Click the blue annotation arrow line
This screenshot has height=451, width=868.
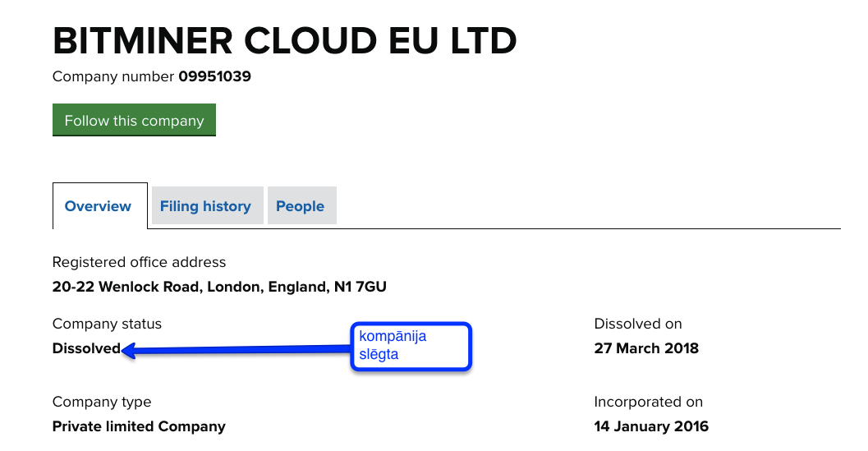[x=238, y=350]
